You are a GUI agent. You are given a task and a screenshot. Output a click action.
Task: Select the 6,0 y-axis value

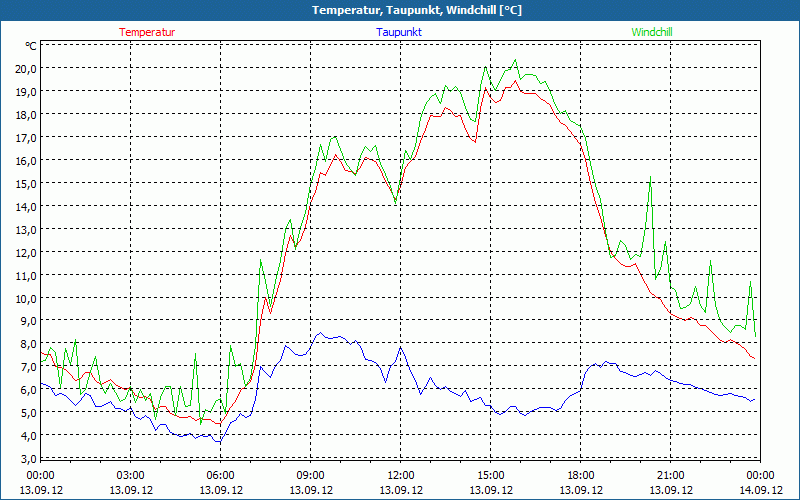tap(29, 389)
